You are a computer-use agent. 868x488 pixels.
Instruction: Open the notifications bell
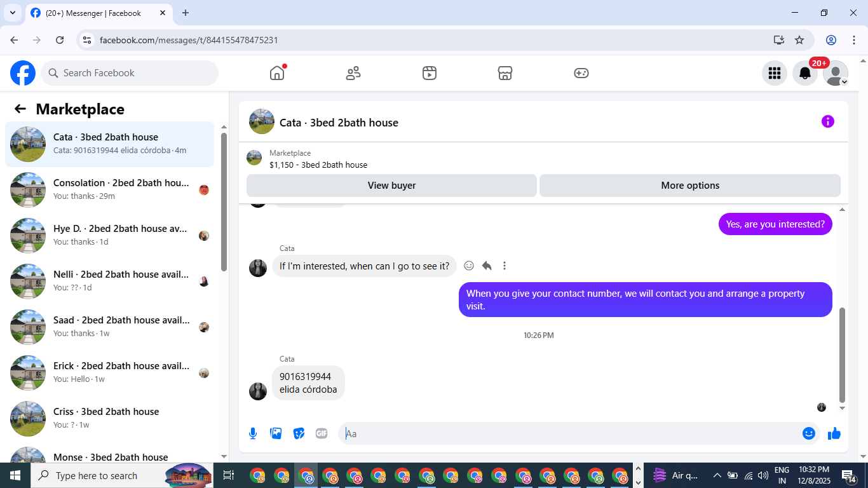click(x=805, y=73)
